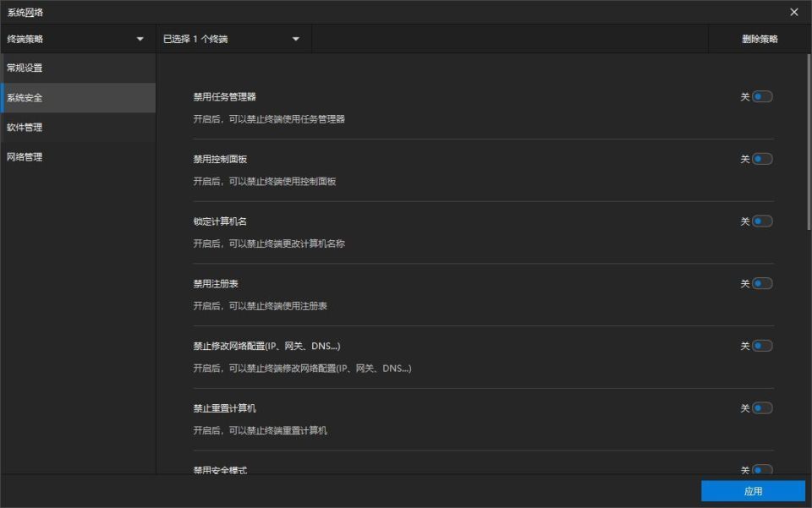This screenshot has height=508, width=812.
Task: Click the 删除策略 button
Action: [x=760, y=39]
